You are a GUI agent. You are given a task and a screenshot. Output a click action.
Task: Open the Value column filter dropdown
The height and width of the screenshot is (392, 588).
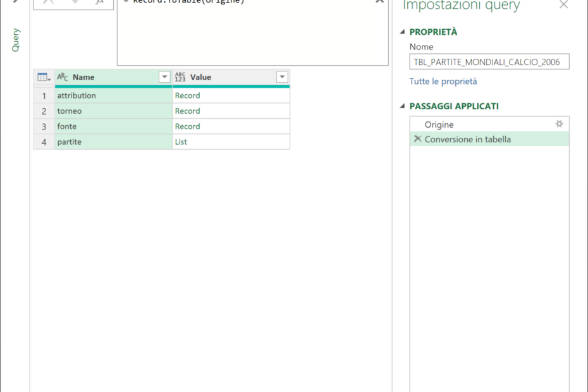[x=282, y=77]
